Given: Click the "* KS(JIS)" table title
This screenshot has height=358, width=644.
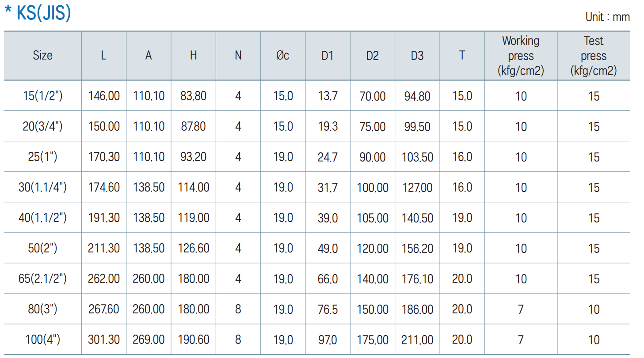Looking at the screenshot, I should pyautogui.click(x=38, y=13).
